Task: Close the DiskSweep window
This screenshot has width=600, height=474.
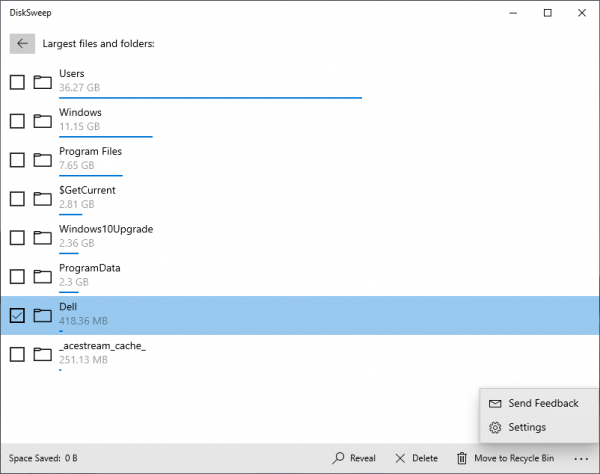Action: [x=582, y=13]
